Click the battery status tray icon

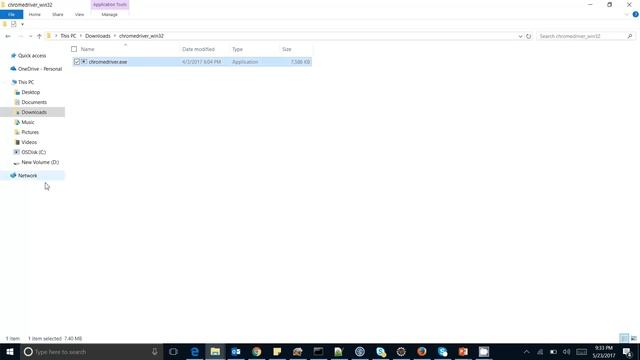click(553, 352)
